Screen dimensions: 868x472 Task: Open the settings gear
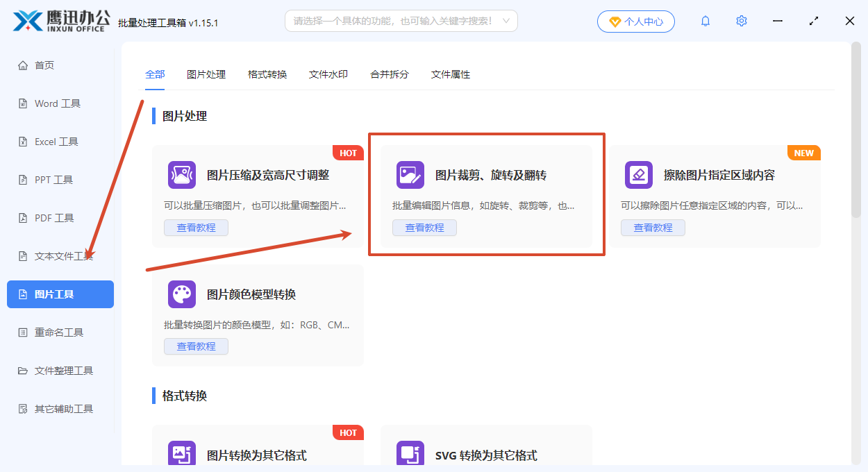[742, 21]
